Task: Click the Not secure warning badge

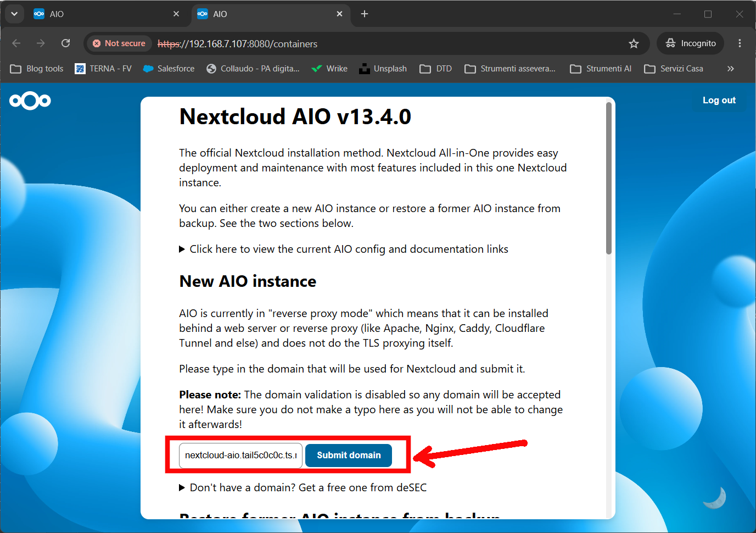Action: 119,43
